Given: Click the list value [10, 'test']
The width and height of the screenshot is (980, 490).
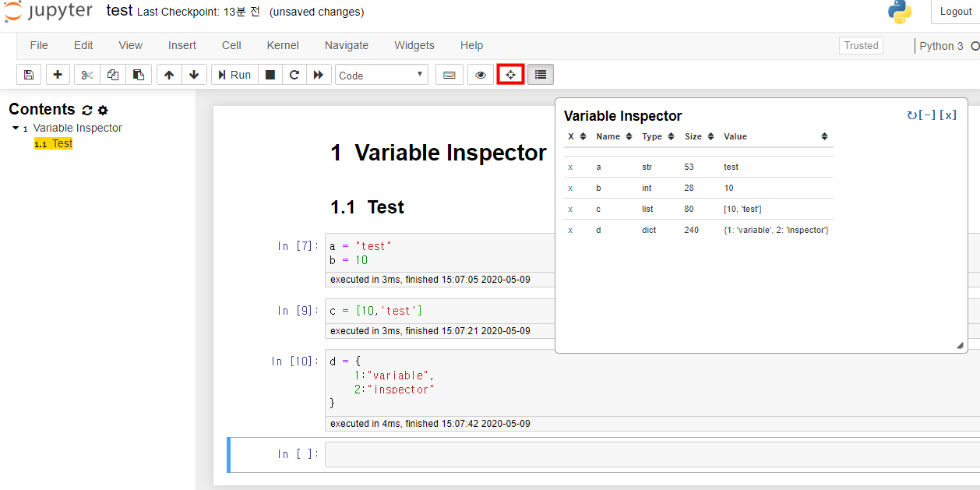Looking at the screenshot, I should click(742, 209).
